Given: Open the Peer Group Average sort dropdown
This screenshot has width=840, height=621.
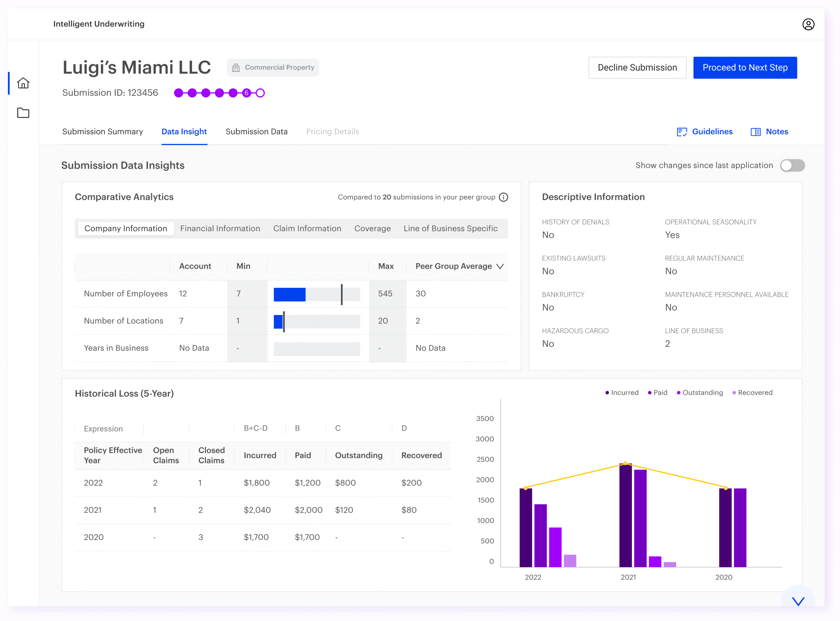Looking at the screenshot, I should click(x=500, y=267).
